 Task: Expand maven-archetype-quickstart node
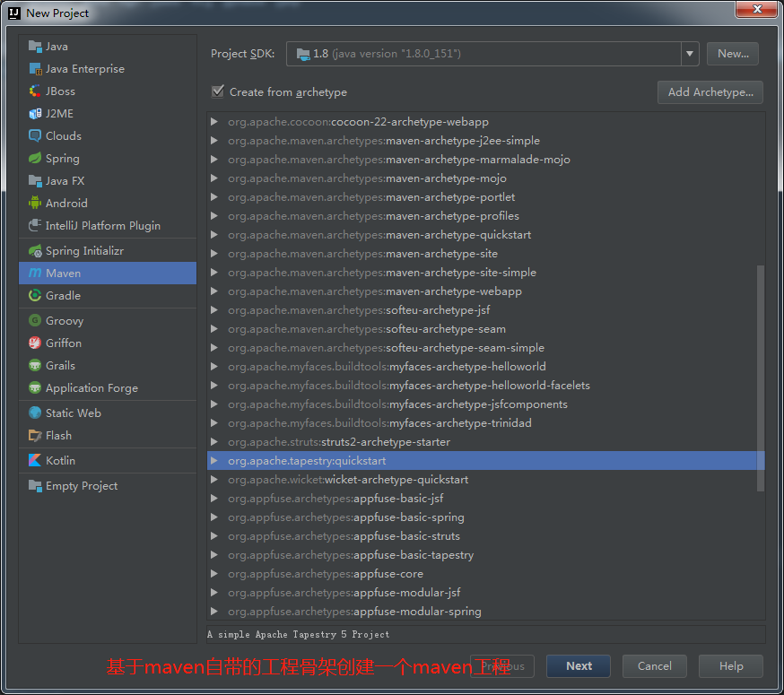point(214,234)
